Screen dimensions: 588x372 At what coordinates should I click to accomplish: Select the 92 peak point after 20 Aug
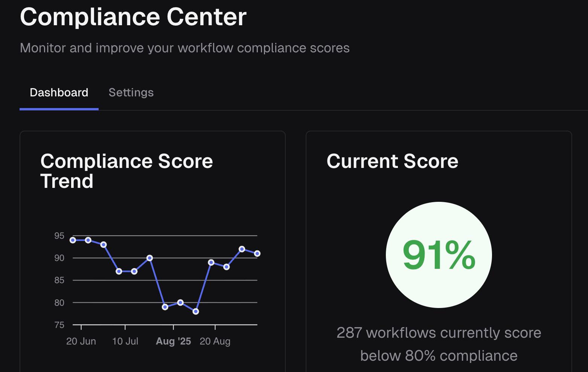click(x=242, y=249)
